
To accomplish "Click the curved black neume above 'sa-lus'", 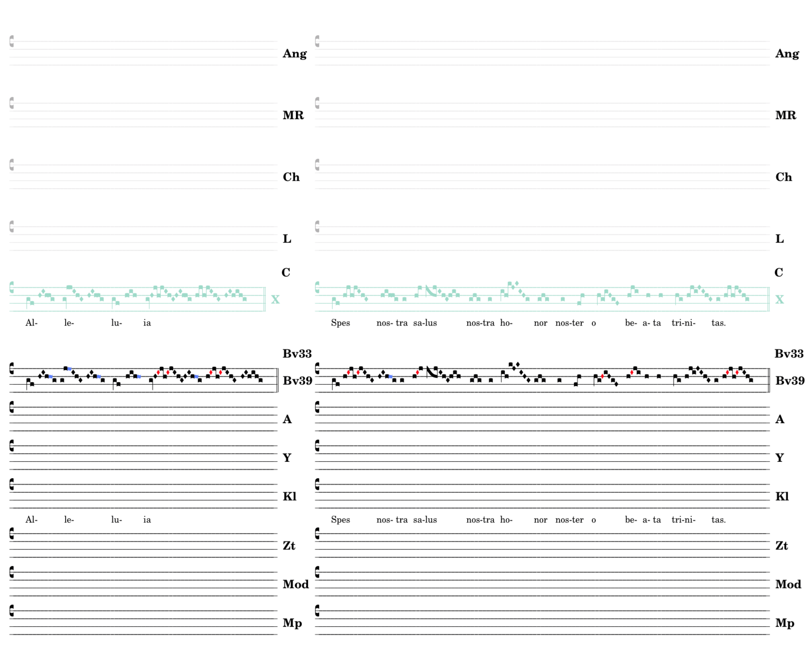I will pos(431,372).
